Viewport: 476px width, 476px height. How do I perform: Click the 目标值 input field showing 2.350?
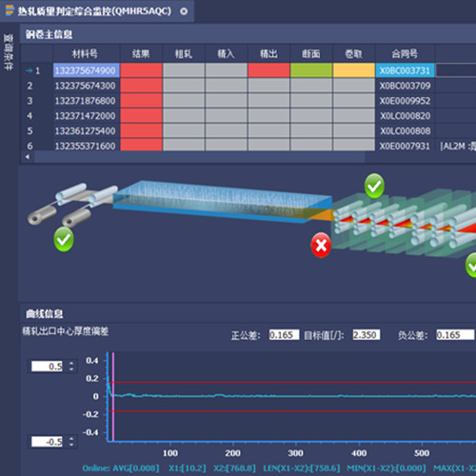click(367, 335)
